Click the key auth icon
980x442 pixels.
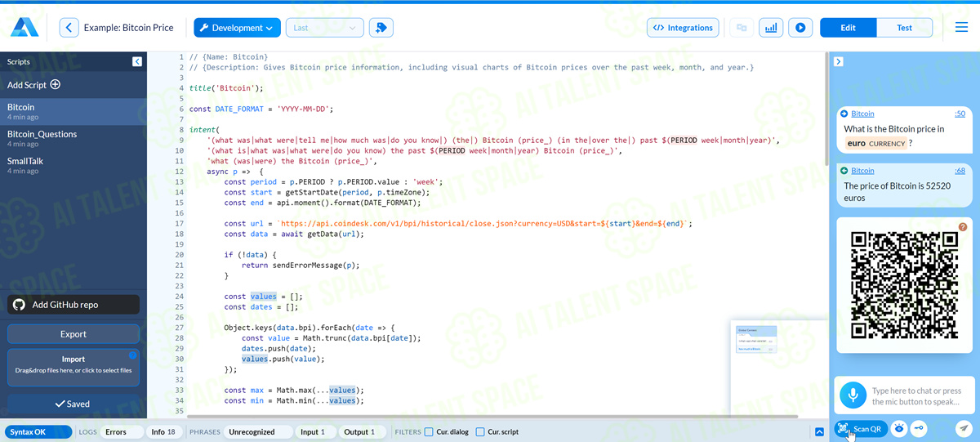pos(919,429)
